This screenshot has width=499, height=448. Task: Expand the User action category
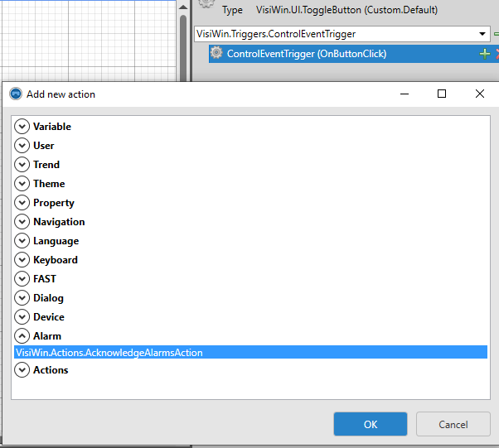(22, 146)
